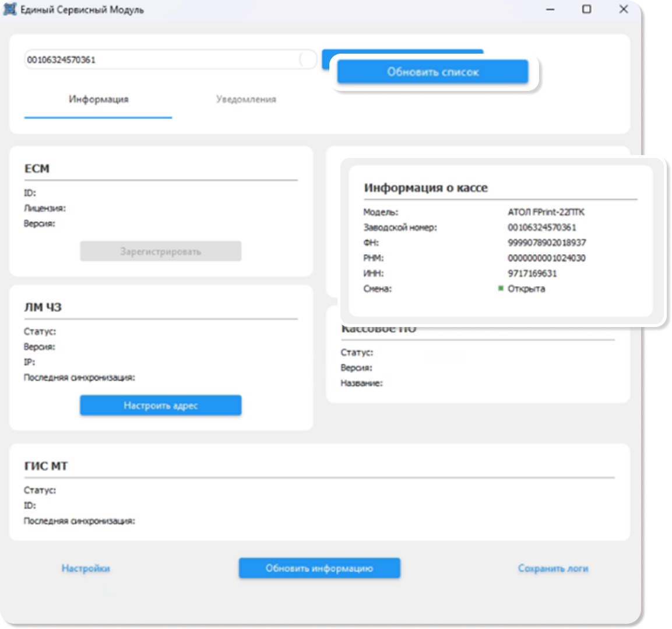Viewport: 672px width, 629px height.
Task: Click the ГИС МТ section heading
Action: tap(46, 466)
